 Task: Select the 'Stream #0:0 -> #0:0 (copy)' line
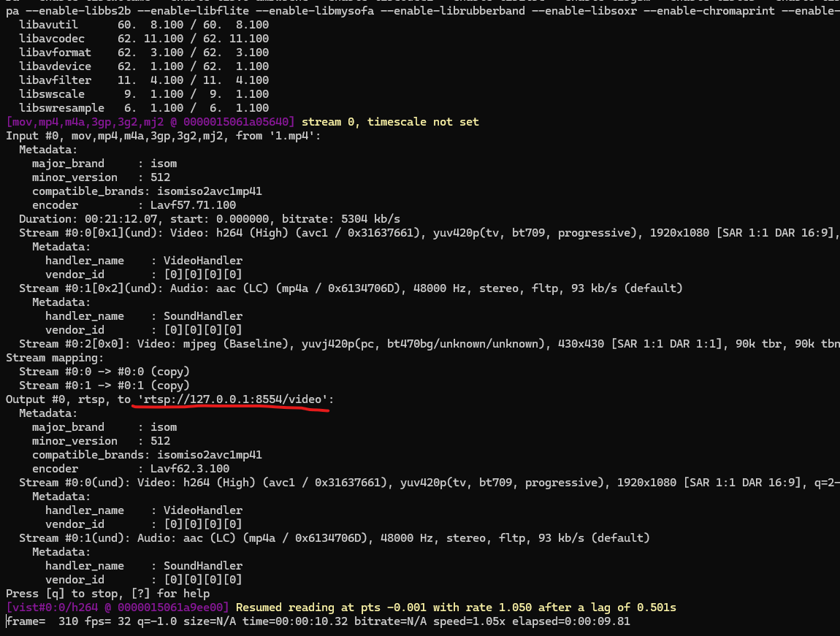tap(104, 372)
